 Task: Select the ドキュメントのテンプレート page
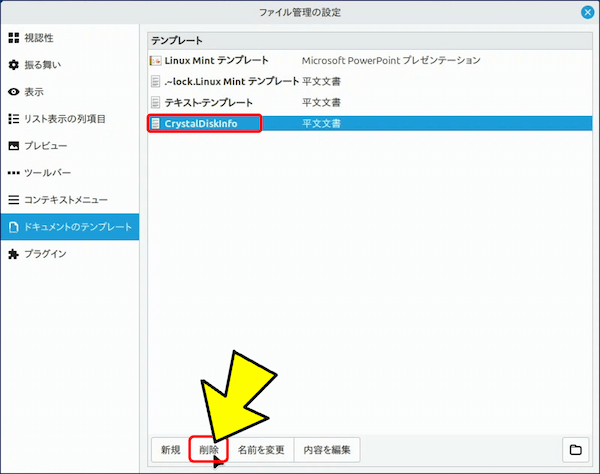tap(70, 227)
